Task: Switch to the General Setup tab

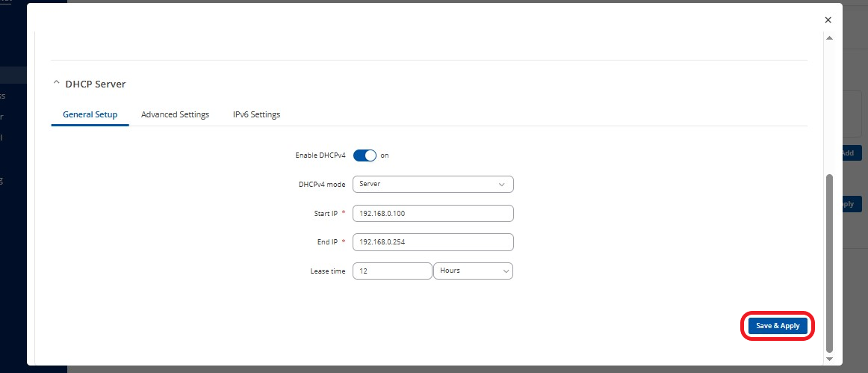Action: (90, 114)
